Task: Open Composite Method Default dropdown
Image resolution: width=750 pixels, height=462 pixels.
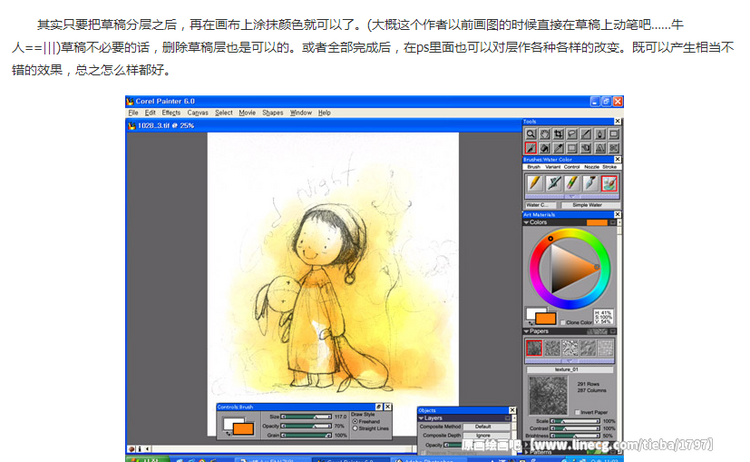Action: click(486, 426)
